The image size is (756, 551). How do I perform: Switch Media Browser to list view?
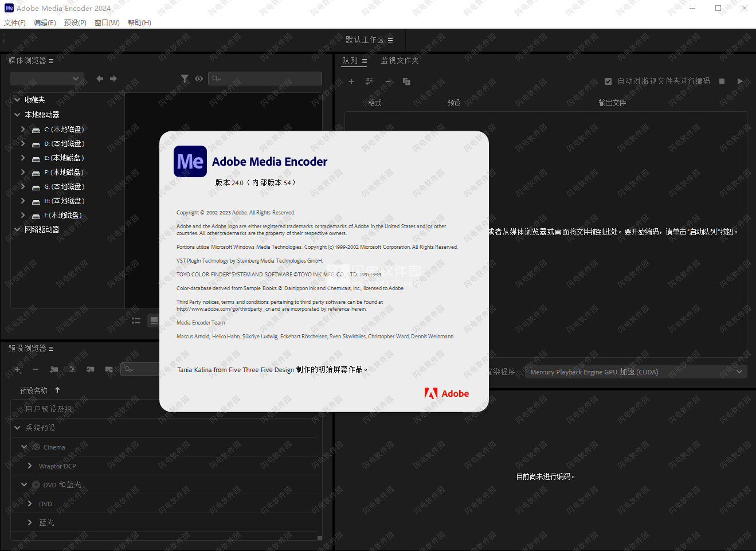136,321
